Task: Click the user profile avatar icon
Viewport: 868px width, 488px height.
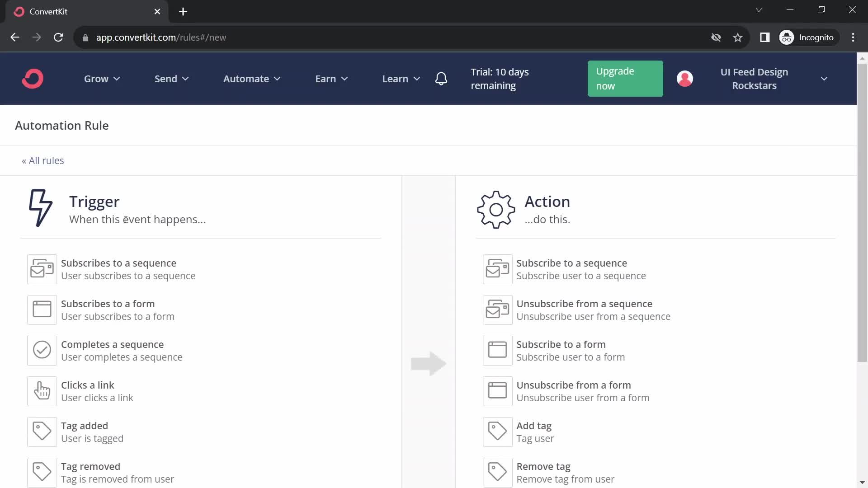Action: point(685,78)
